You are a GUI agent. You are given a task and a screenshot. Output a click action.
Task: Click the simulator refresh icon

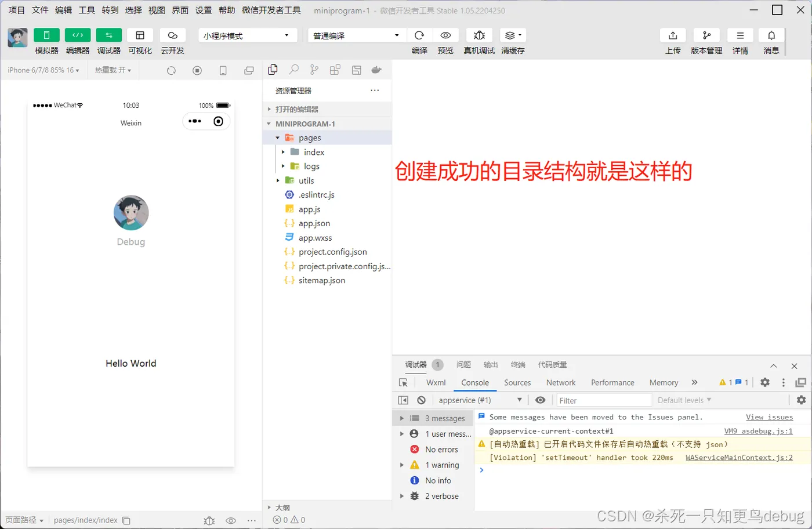(171, 70)
